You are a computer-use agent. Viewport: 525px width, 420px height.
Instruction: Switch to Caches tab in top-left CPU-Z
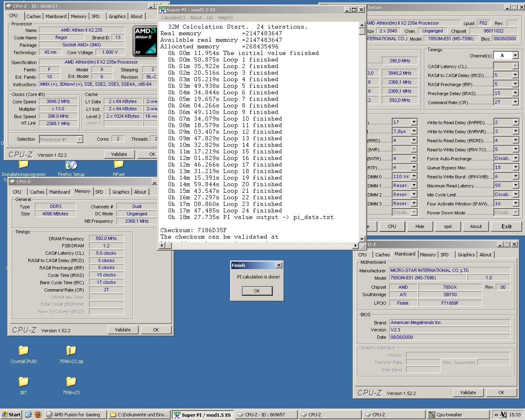point(34,16)
